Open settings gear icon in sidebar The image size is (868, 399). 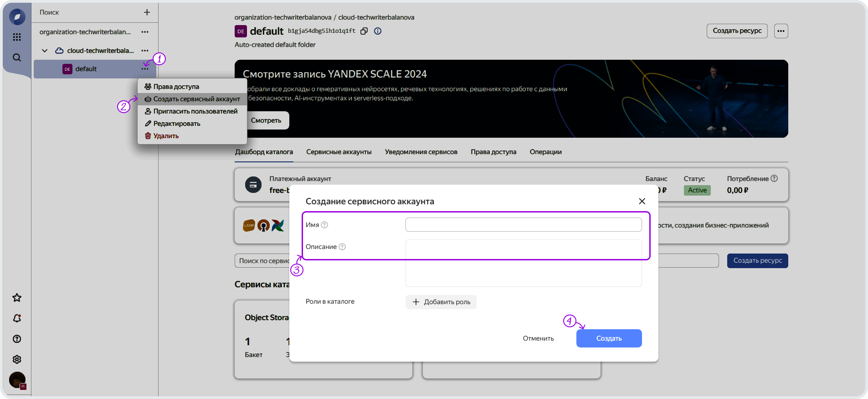tap(17, 359)
